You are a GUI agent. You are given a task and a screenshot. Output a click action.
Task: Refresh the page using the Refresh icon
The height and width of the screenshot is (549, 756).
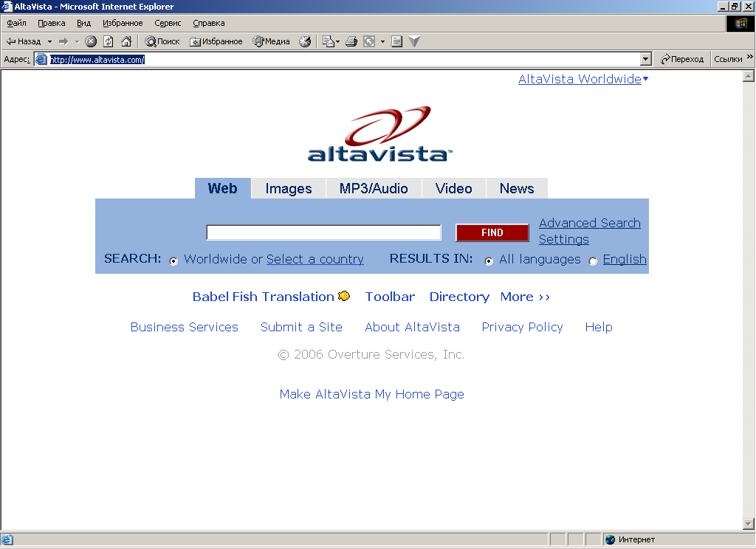pyautogui.click(x=109, y=41)
